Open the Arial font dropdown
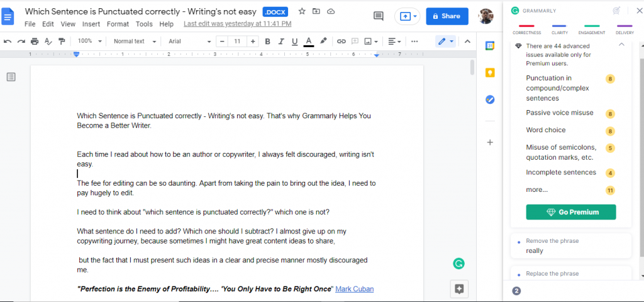This screenshot has height=302, width=644. point(189,41)
